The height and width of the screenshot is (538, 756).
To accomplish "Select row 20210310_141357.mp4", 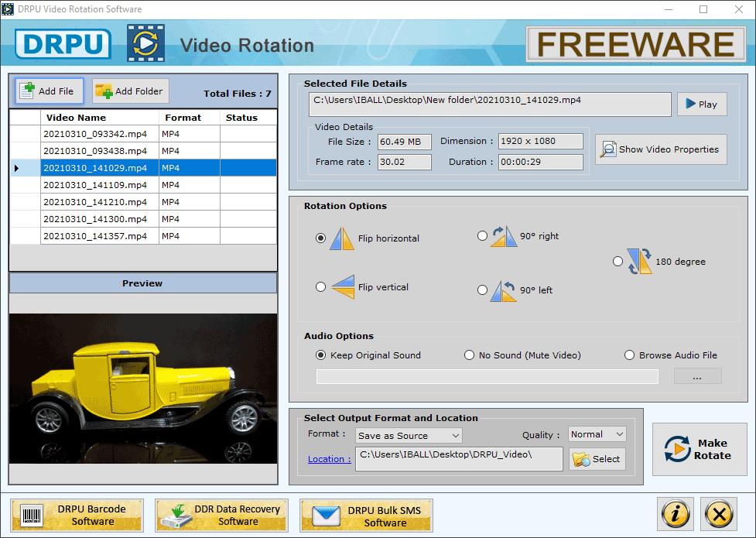I will pyautogui.click(x=143, y=236).
